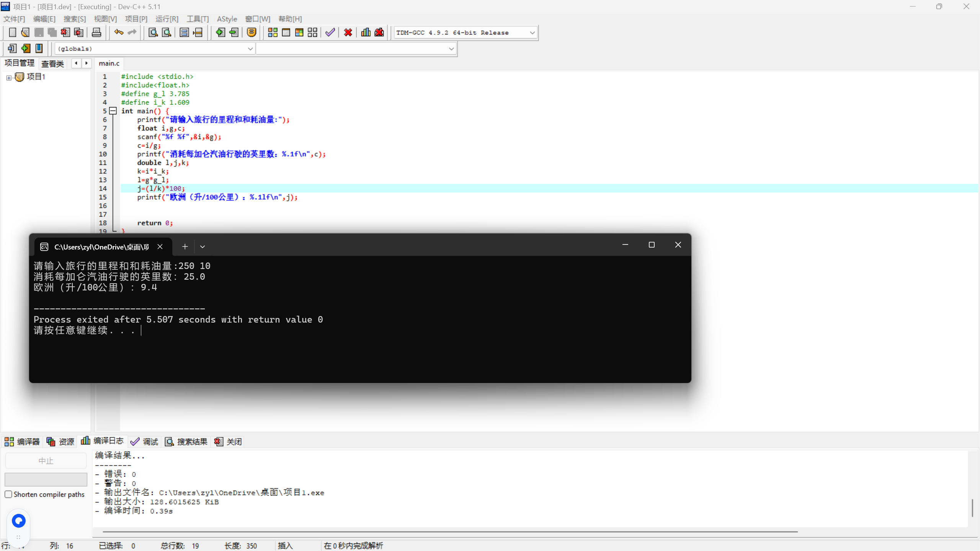Click the red X stop execution icon
The width and height of the screenshot is (980, 551).
click(348, 33)
